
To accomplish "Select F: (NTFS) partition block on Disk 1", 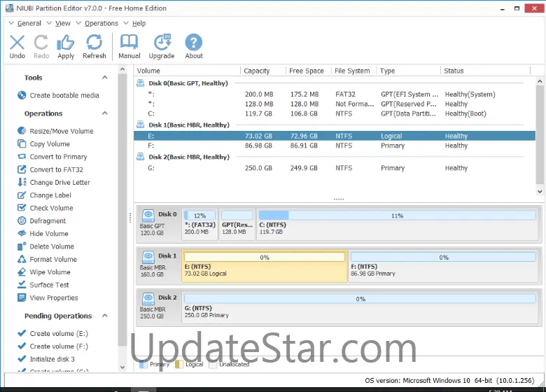I will (x=443, y=266).
